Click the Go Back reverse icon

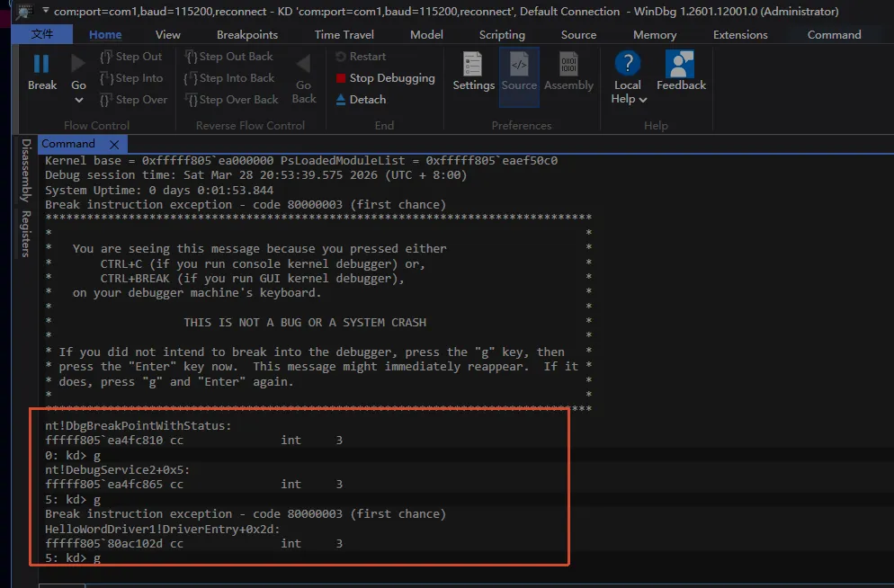point(304,65)
